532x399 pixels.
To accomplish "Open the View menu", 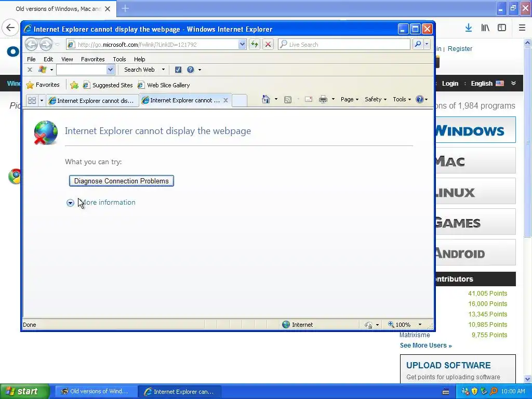I will coord(67,59).
